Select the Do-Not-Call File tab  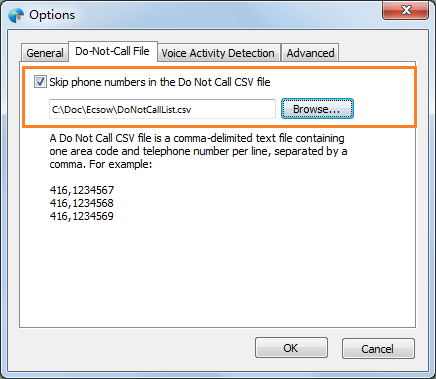point(113,51)
